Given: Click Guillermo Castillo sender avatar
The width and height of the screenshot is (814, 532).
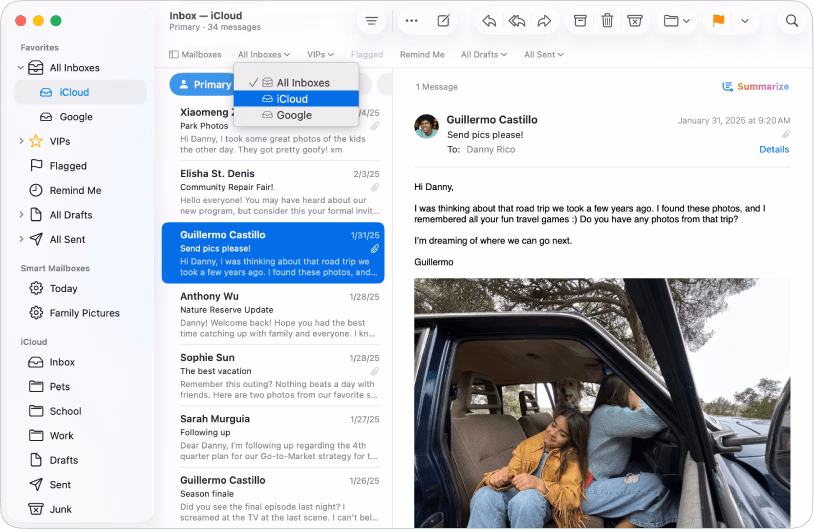Looking at the screenshot, I should coord(426,126).
